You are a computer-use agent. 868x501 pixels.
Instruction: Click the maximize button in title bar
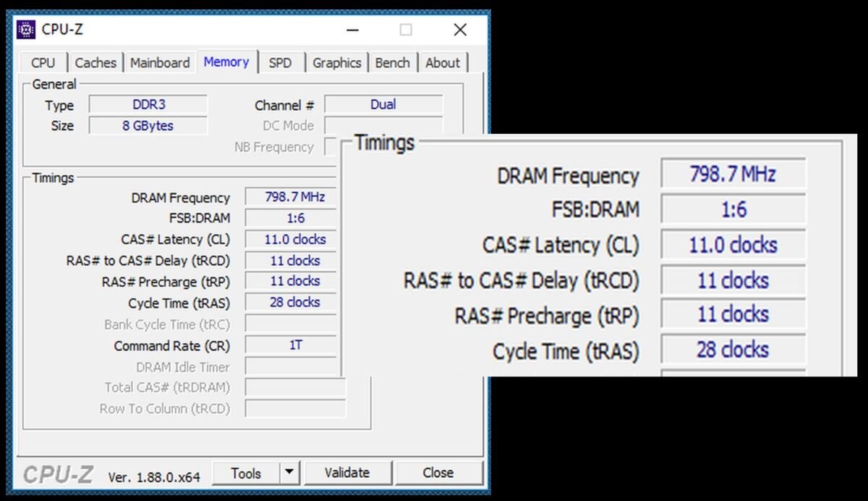pyautogui.click(x=406, y=30)
